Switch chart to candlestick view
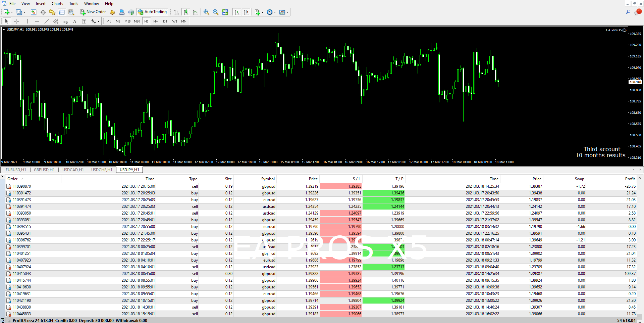Image resolution: width=644 pixels, height=323 pixels. [186, 12]
